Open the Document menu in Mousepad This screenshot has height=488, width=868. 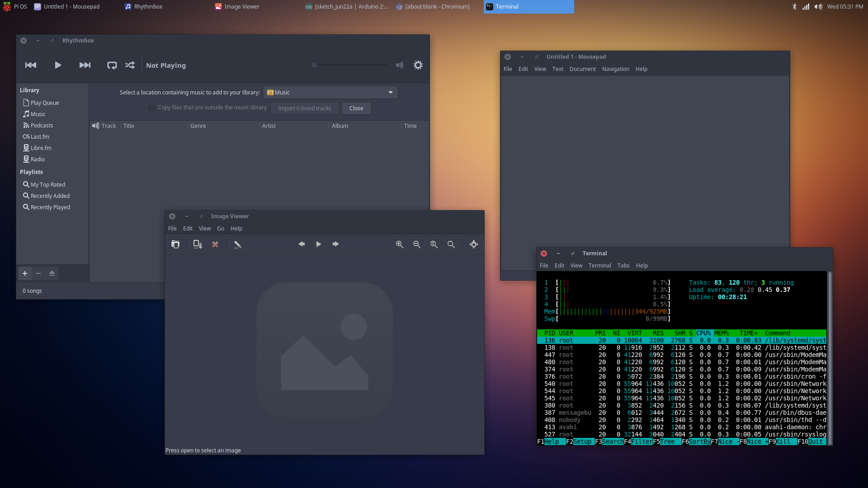582,69
